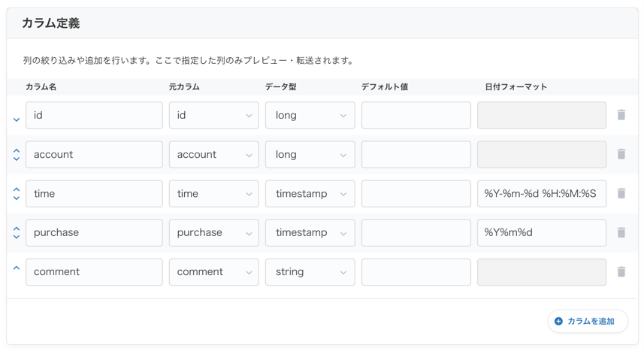
Task: Edit column name field containing account
Action: [x=94, y=155]
